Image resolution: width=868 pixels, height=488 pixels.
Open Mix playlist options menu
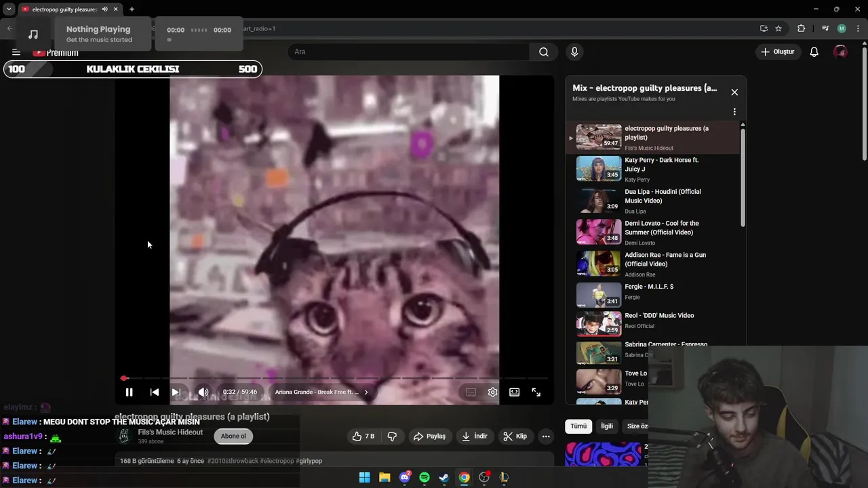[734, 112]
